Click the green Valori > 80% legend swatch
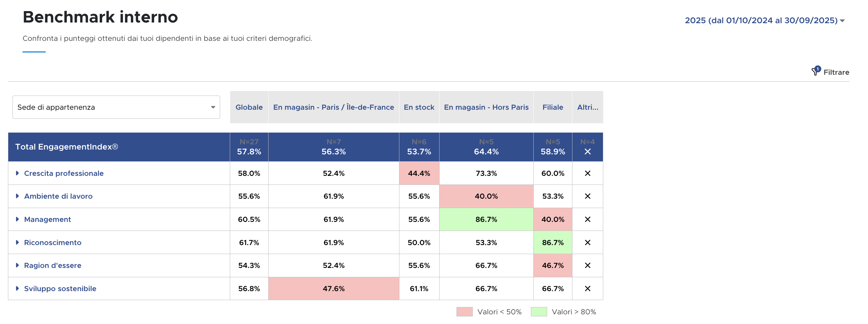The image size is (868, 324). click(539, 312)
